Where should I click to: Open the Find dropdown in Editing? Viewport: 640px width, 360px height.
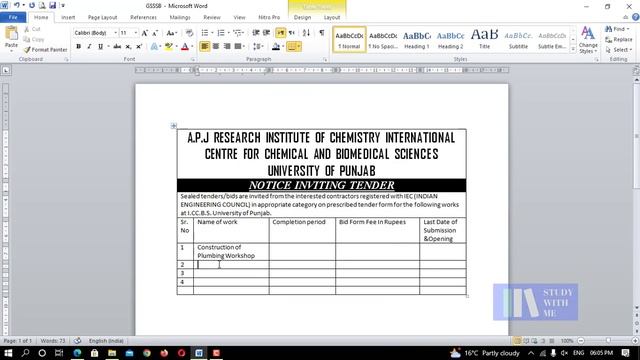click(628, 29)
